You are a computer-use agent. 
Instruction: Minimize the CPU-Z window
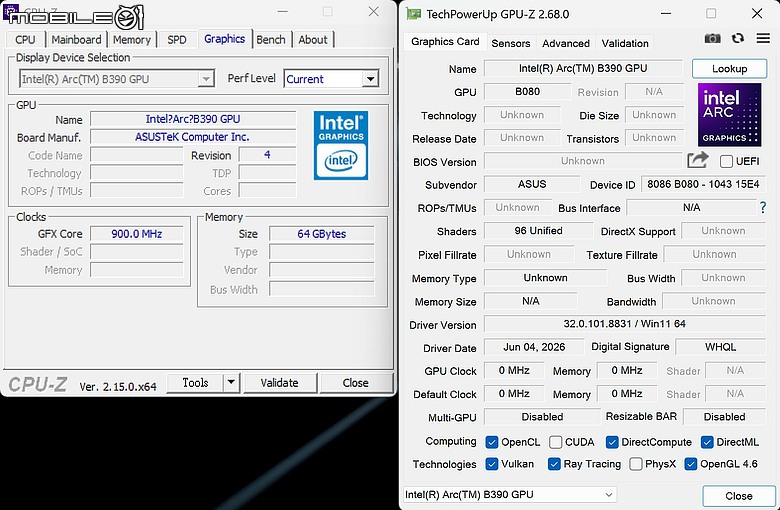click(x=283, y=11)
